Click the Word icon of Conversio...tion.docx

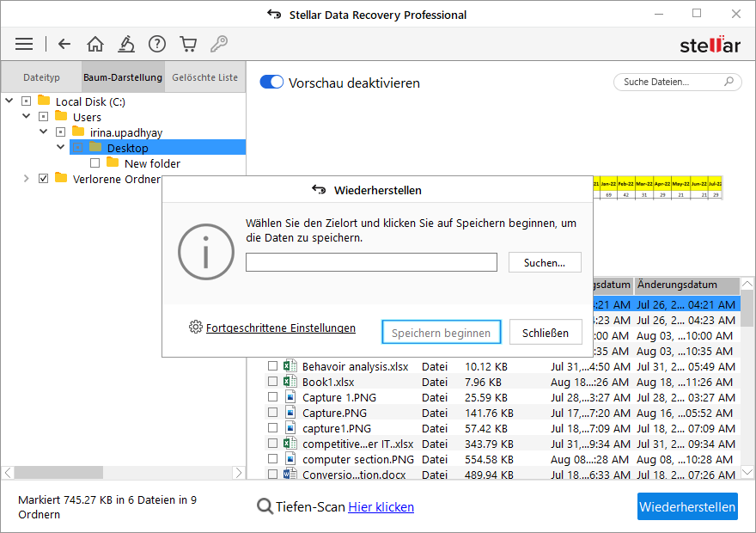click(290, 475)
